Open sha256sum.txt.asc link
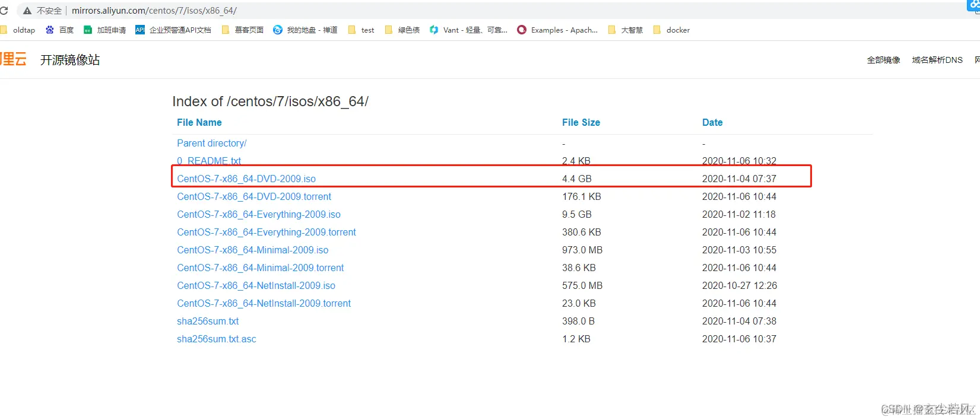Image resolution: width=980 pixels, height=420 pixels. (x=217, y=339)
